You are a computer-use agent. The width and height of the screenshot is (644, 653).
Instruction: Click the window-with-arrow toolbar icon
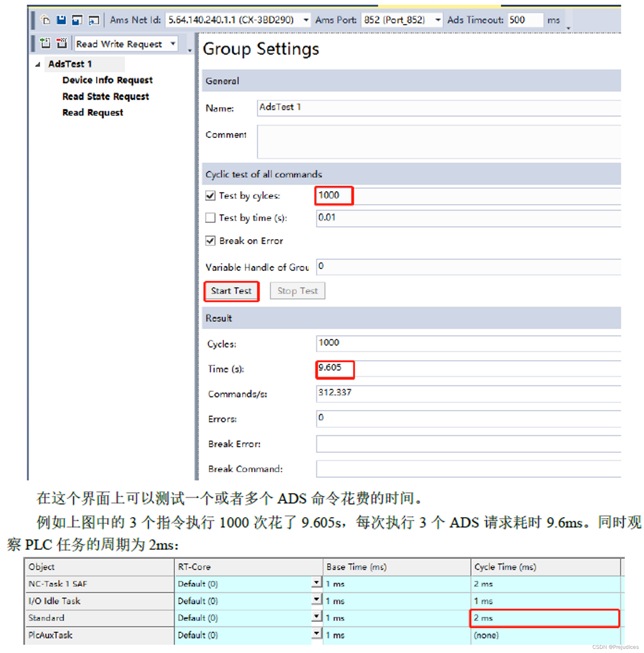tap(93, 20)
